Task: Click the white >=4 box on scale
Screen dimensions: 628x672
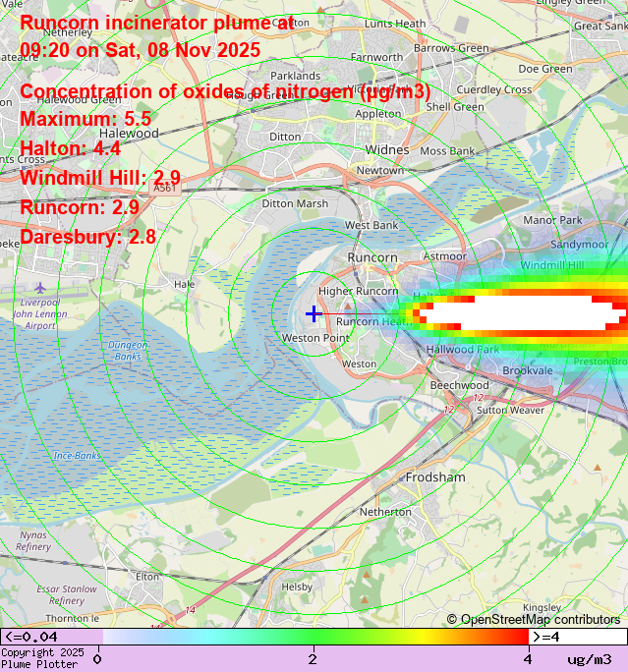Action: (577, 637)
